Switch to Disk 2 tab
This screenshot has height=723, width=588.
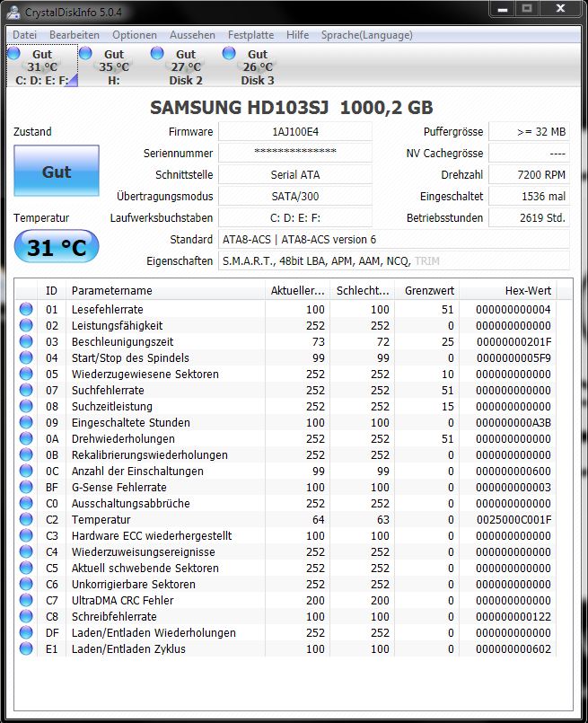[186, 66]
